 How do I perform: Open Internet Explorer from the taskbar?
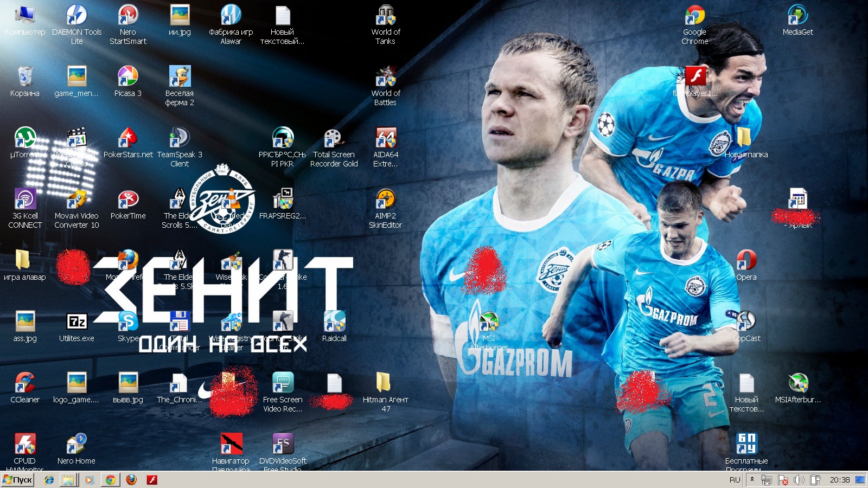pyautogui.click(x=49, y=480)
